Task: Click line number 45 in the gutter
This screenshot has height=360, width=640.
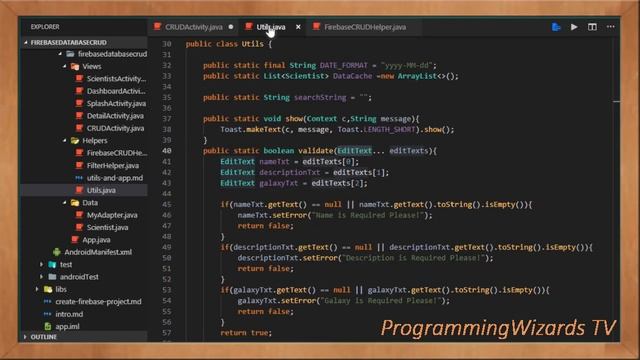Action: [167, 204]
